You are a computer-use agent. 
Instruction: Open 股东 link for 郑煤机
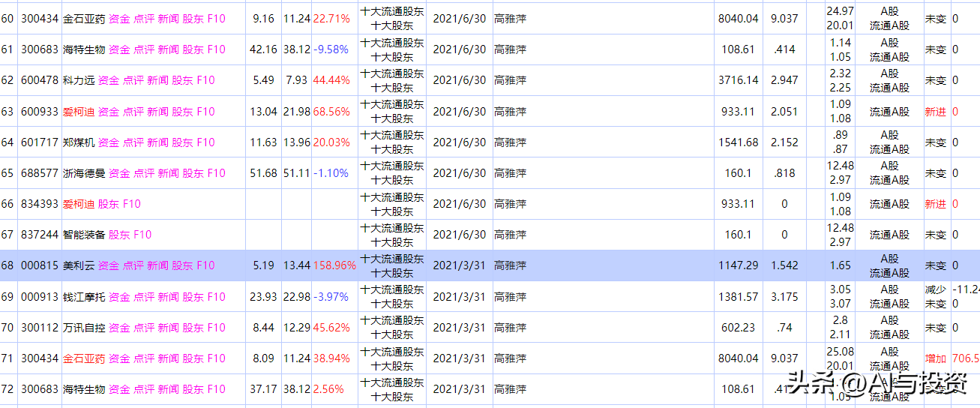click(x=182, y=142)
